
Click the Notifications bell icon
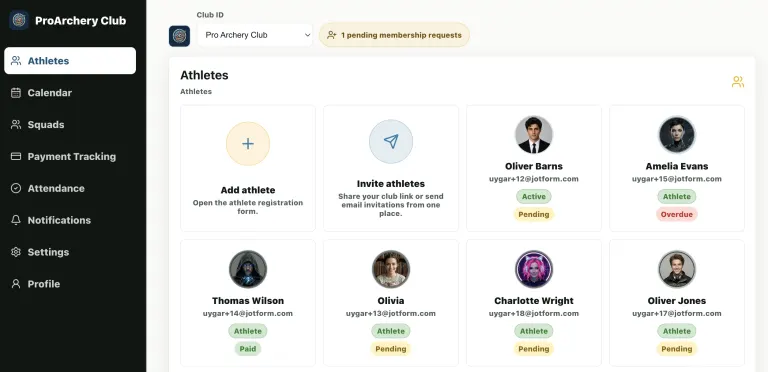(x=16, y=220)
